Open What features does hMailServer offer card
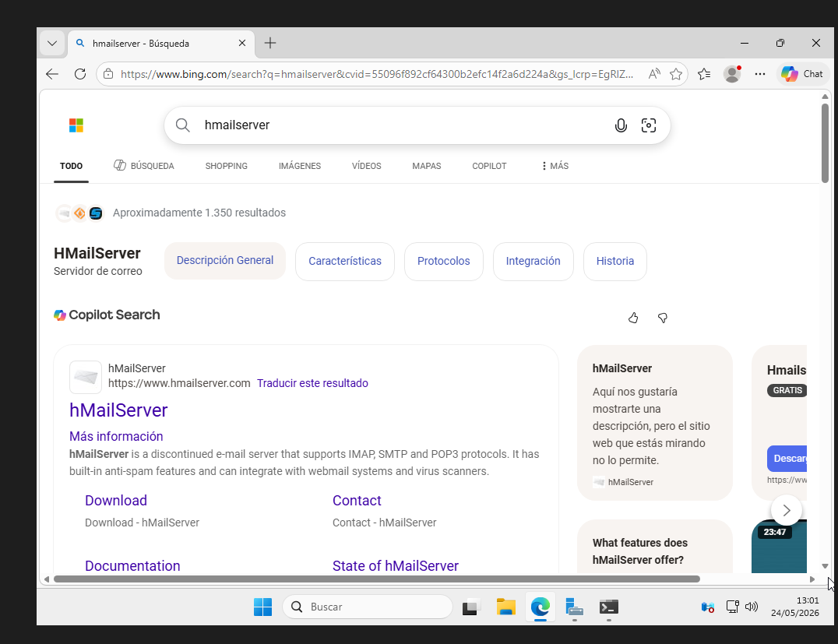The image size is (838, 644). tap(655, 547)
